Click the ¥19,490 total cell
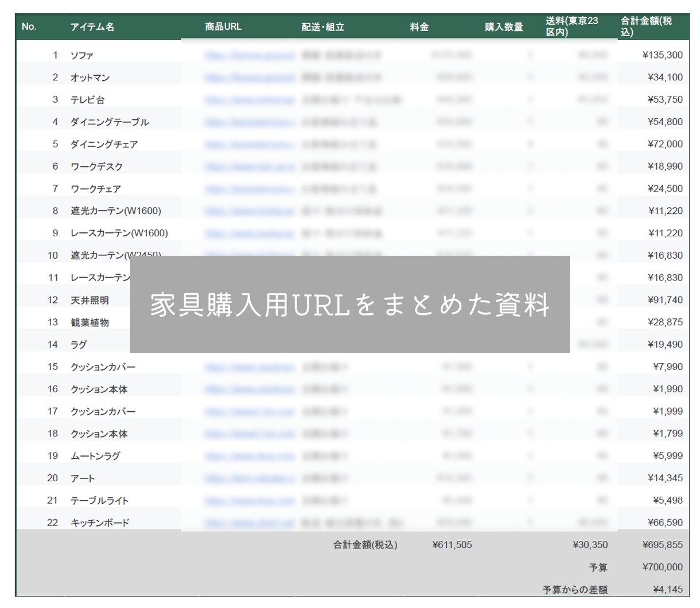This screenshot has height=608, width=700. tap(665, 344)
